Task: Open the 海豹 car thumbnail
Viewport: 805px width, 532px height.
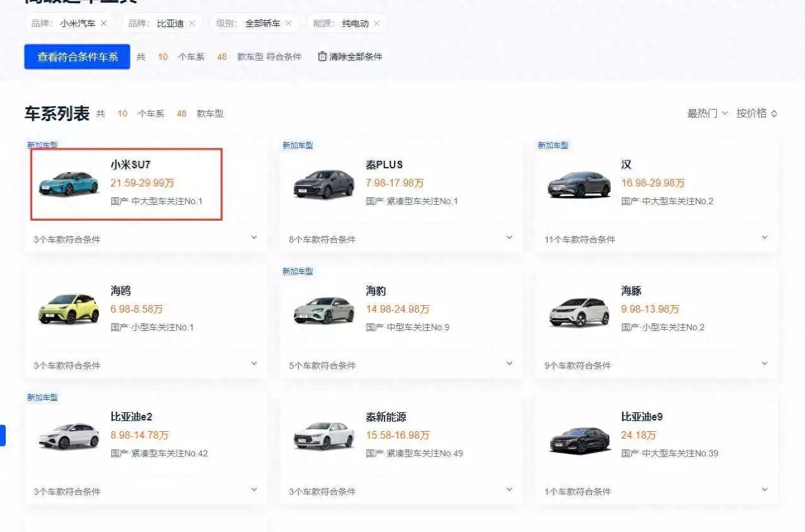Action: 324,309
